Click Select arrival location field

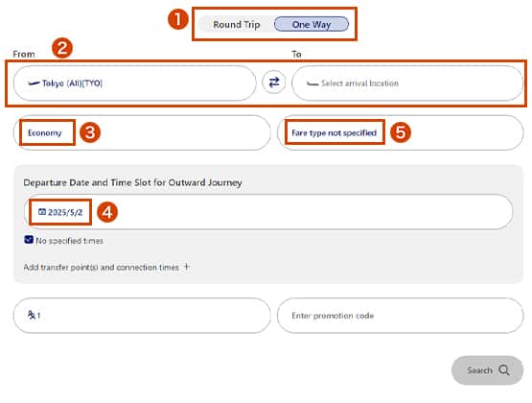tap(407, 83)
